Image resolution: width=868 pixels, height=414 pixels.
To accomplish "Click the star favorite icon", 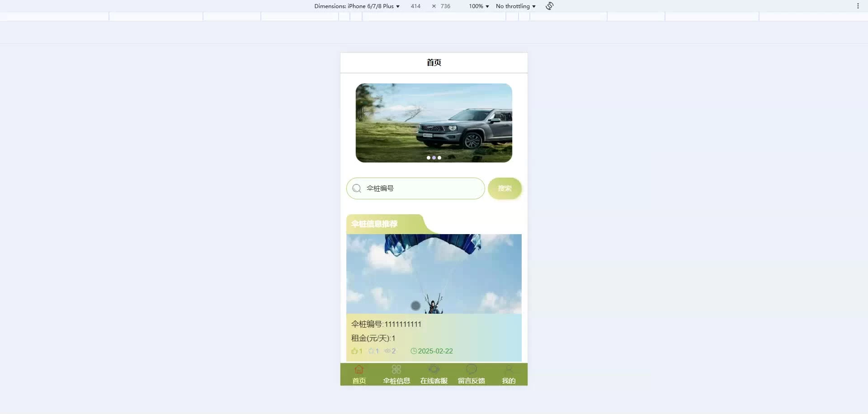I will click(371, 351).
